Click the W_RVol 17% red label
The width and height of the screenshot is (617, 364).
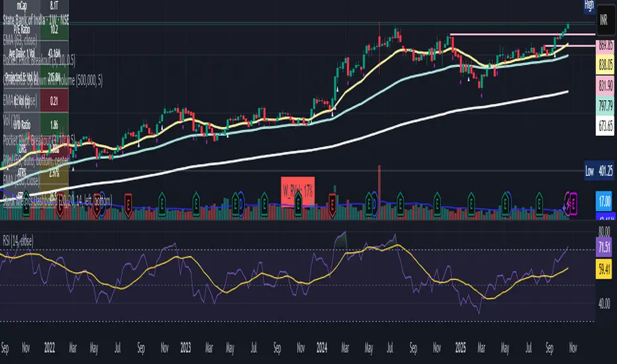(298, 191)
